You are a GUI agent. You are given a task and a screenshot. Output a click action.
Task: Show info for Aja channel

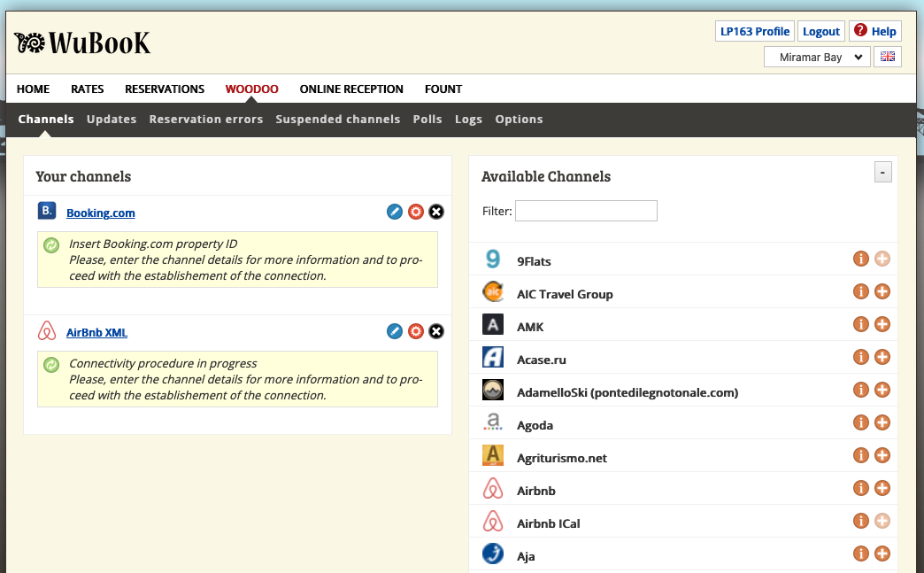click(861, 554)
